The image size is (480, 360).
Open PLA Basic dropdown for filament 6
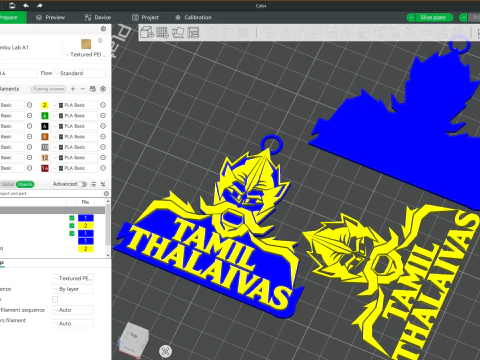click(x=74, y=126)
